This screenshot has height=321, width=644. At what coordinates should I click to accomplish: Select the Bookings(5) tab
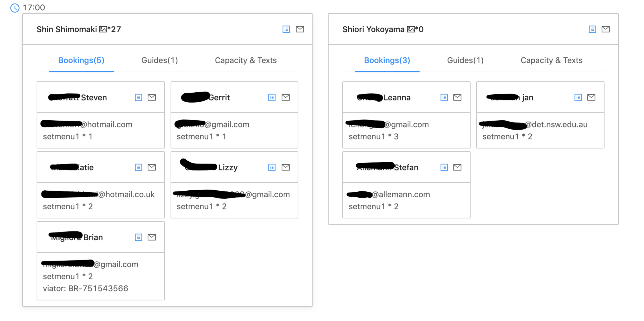coord(81,60)
